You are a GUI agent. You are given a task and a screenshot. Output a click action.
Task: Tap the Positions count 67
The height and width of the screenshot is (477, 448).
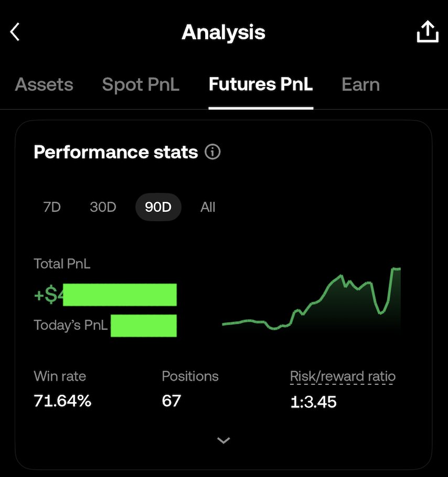click(172, 400)
